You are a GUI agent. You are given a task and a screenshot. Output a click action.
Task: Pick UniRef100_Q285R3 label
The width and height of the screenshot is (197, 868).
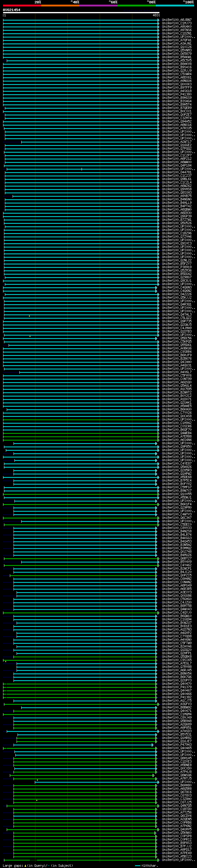(x=177, y=470)
